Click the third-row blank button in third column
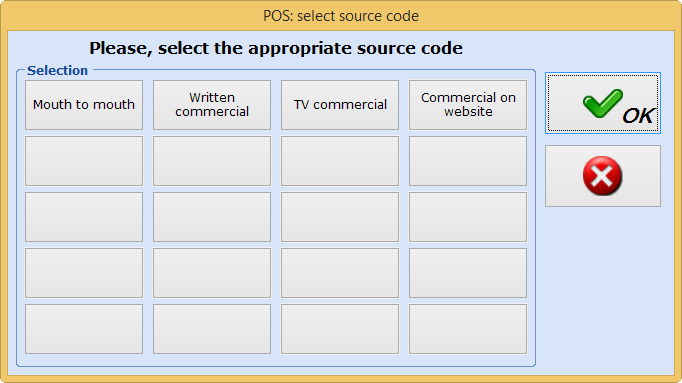 tap(340, 217)
